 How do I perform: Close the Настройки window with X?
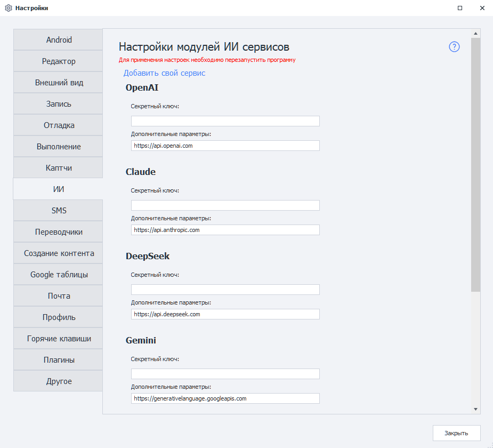pos(482,8)
